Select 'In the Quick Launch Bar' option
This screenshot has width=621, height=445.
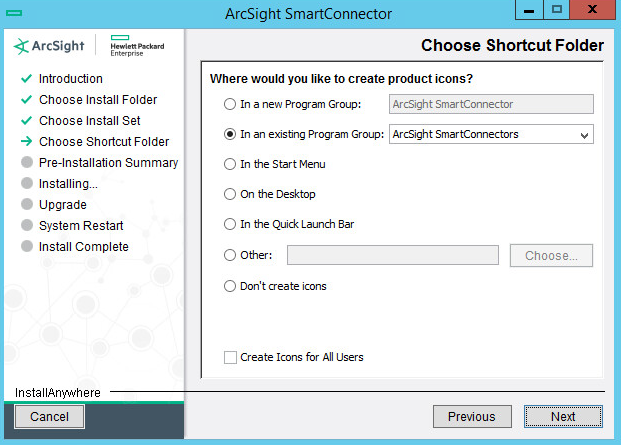pos(230,224)
